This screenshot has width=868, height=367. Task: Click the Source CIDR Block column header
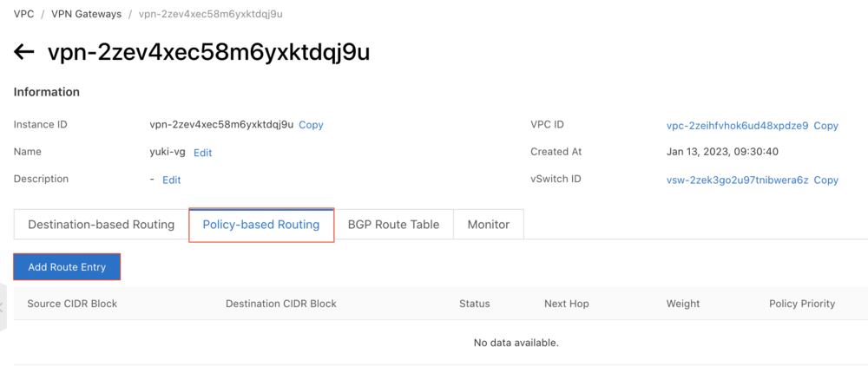(x=72, y=304)
